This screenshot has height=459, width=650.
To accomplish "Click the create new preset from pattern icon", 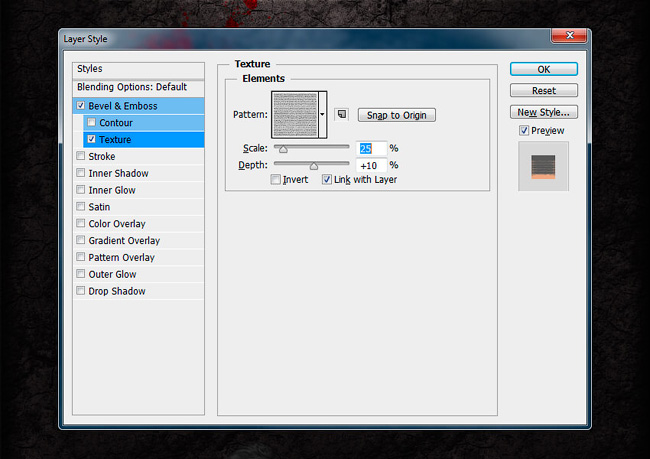I will [x=342, y=114].
